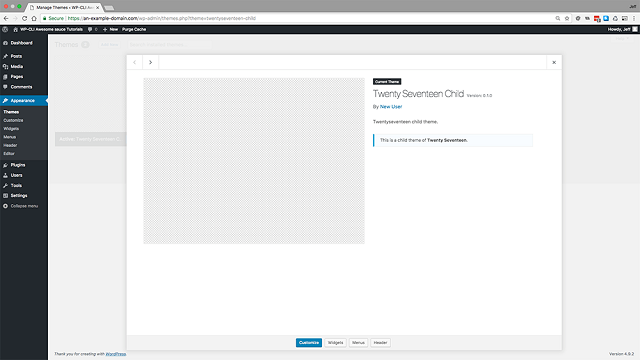The height and width of the screenshot is (360, 640).
Task: Collapse the admin sidebar menu
Action: (24, 206)
